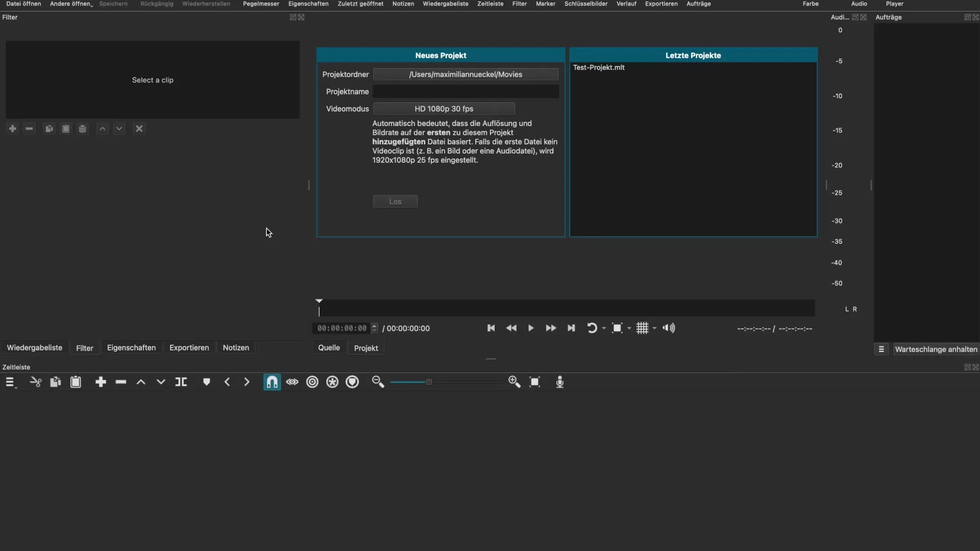Append clip to track plus icon
Image resolution: width=980 pixels, height=551 pixels.
101,382
